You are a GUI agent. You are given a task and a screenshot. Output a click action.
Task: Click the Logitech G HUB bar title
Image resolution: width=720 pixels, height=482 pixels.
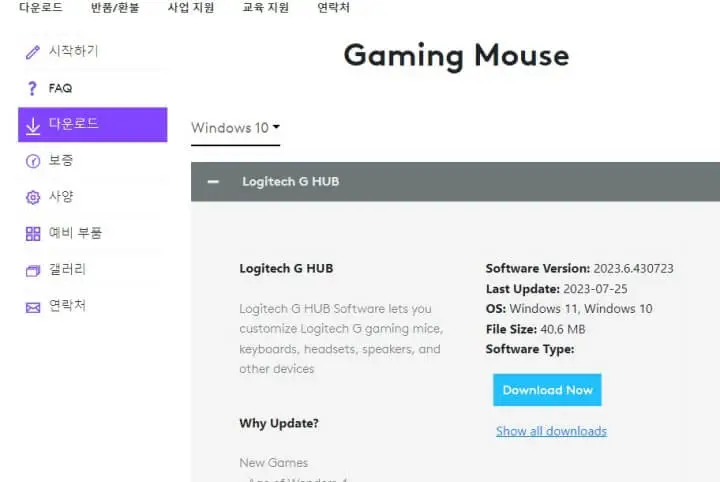pyautogui.click(x=291, y=182)
